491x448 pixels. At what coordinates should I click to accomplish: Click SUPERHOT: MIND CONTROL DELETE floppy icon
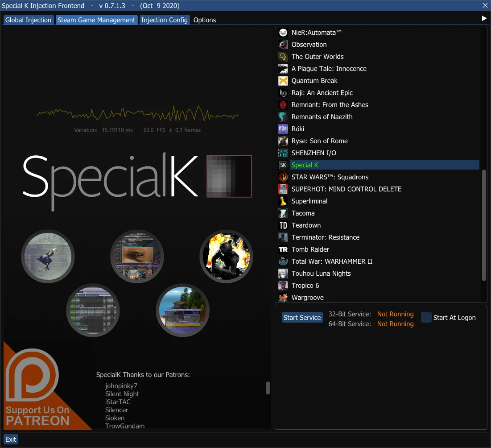click(283, 189)
